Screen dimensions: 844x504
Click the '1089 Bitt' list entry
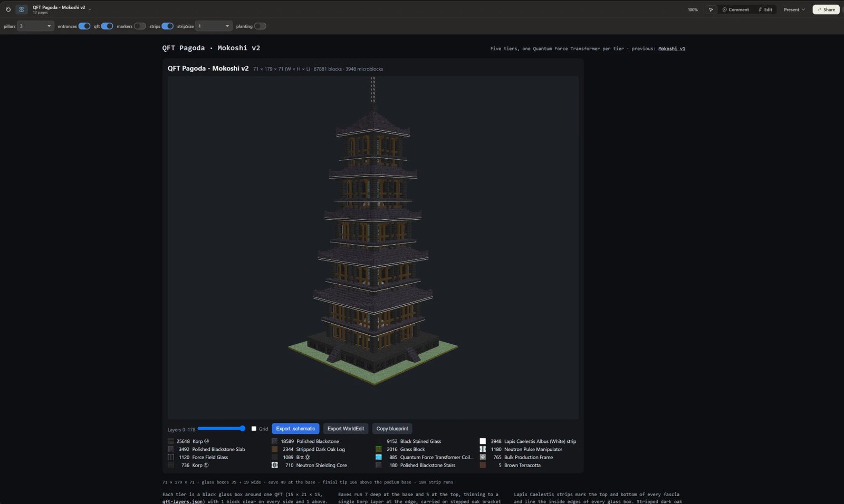pyautogui.click(x=291, y=457)
